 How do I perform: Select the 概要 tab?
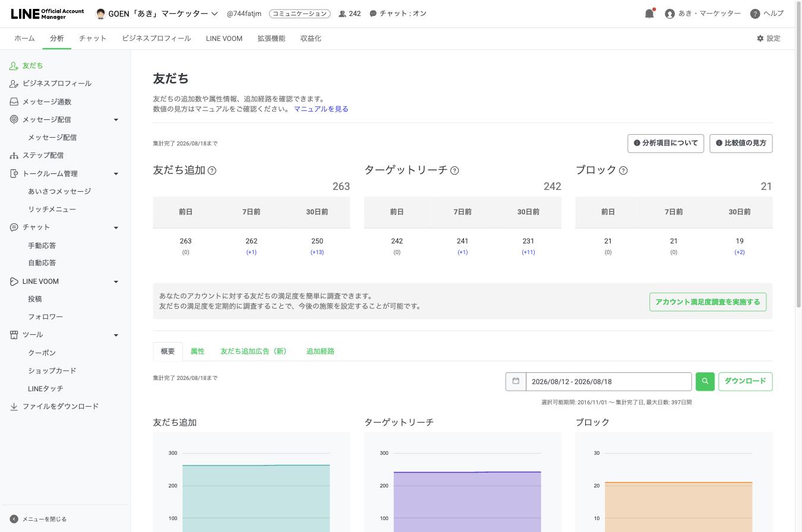168,351
